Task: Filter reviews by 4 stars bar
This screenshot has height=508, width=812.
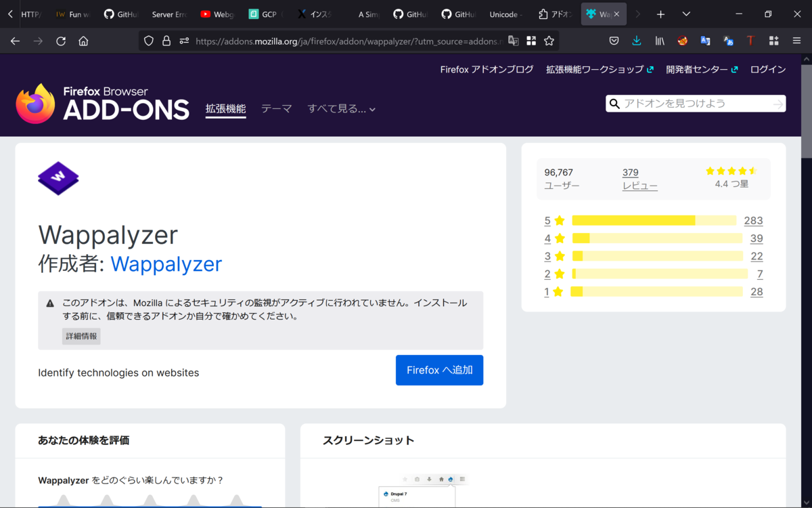Action: [x=657, y=238]
